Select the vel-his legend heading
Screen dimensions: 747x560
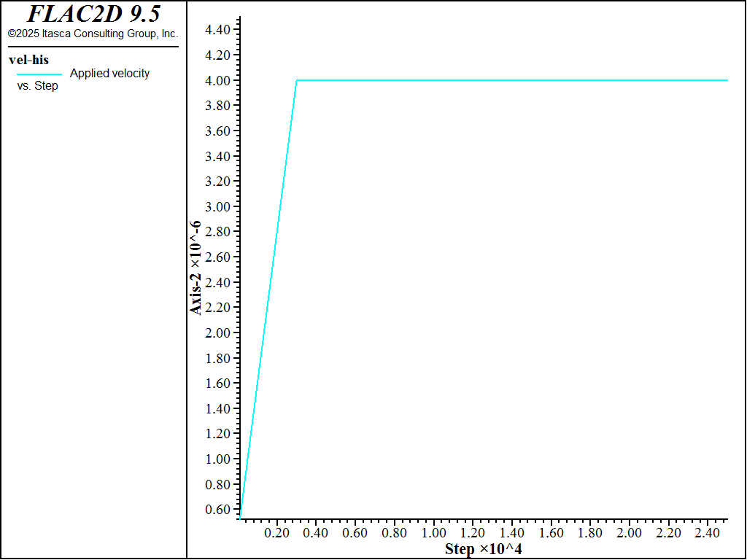point(28,60)
